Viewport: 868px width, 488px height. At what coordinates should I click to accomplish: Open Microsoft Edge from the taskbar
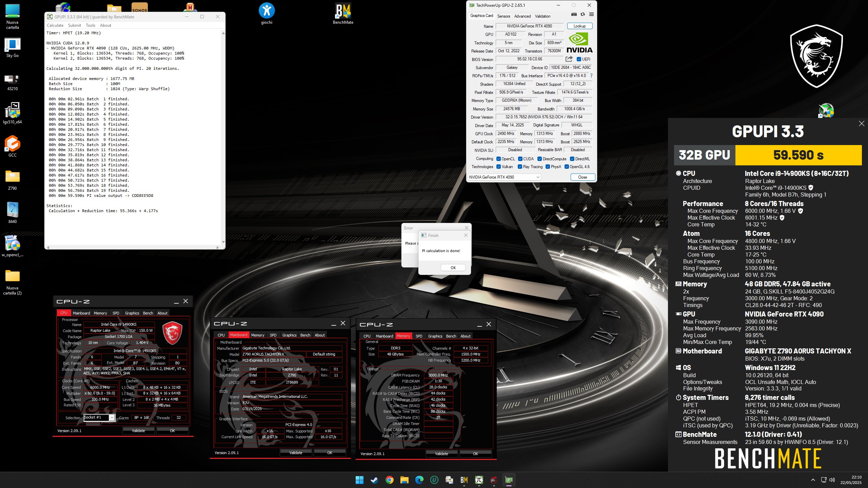pos(419,480)
